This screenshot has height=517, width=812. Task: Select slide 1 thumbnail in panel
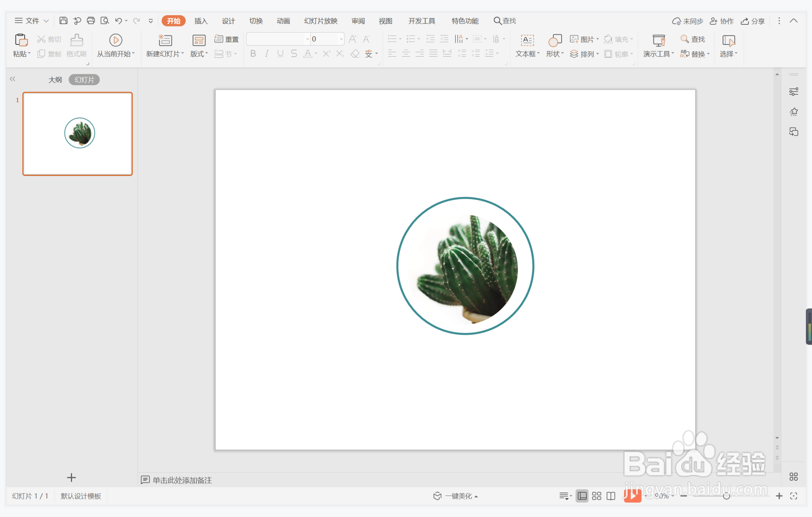(78, 134)
